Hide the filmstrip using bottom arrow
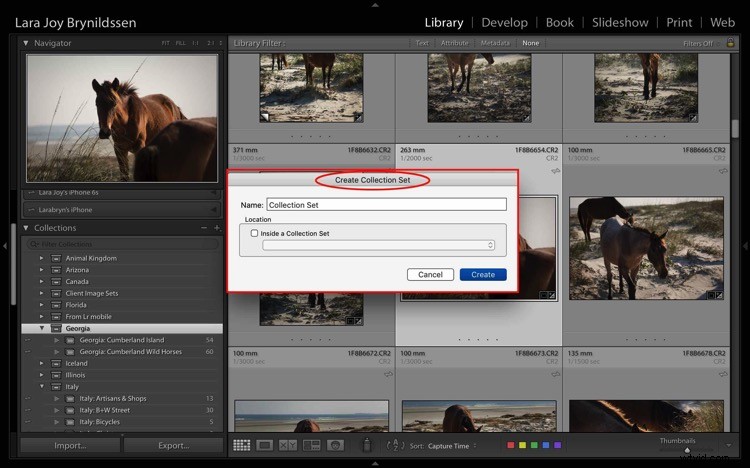The height and width of the screenshot is (468, 750). click(x=375, y=463)
